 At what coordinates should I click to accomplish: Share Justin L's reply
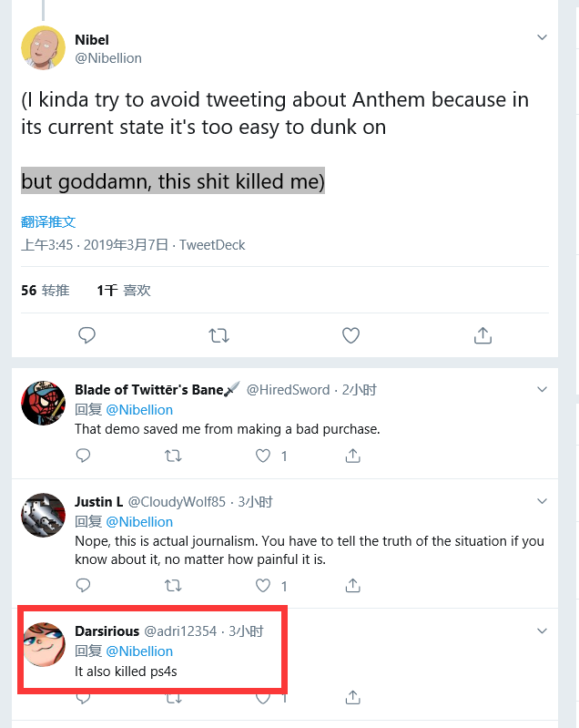[x=352, y=585]
